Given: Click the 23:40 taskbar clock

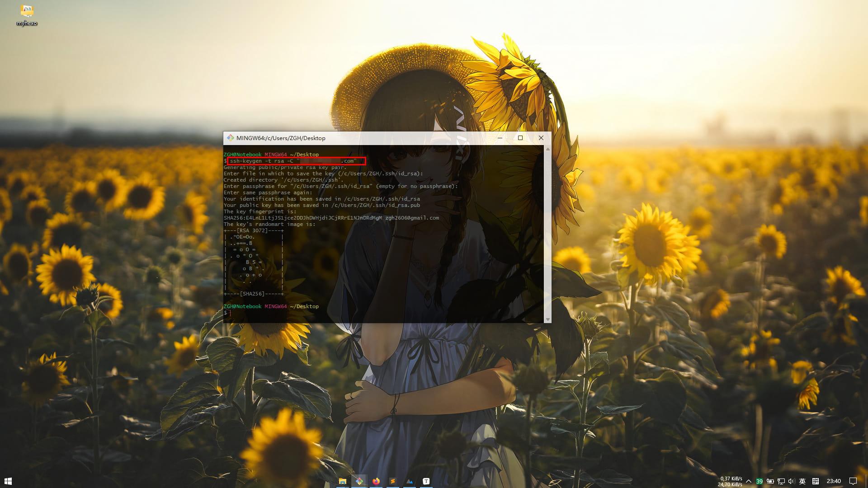Looking at the screenshot, I should (834, 481).
